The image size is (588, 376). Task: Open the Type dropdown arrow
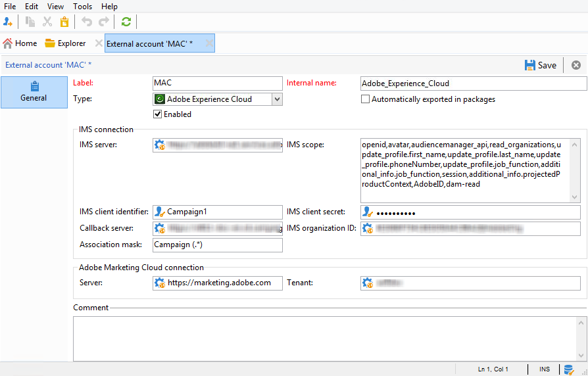point(277,99)
